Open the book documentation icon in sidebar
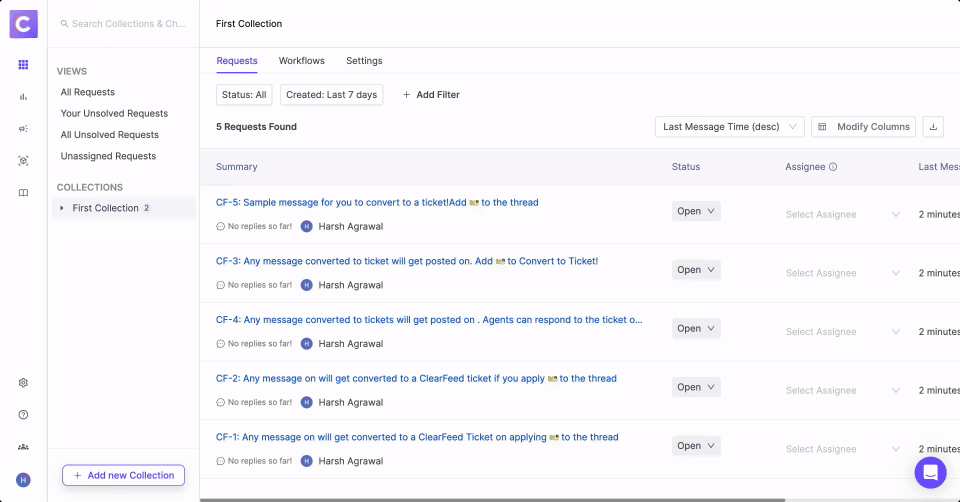960x502 pixels. click(x=23, y=193)
